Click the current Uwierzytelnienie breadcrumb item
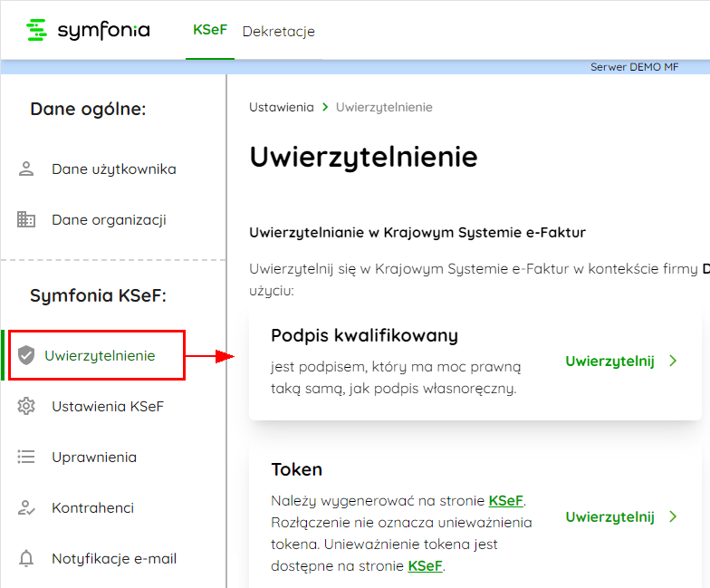710x588 pixels. coord(384,107)
